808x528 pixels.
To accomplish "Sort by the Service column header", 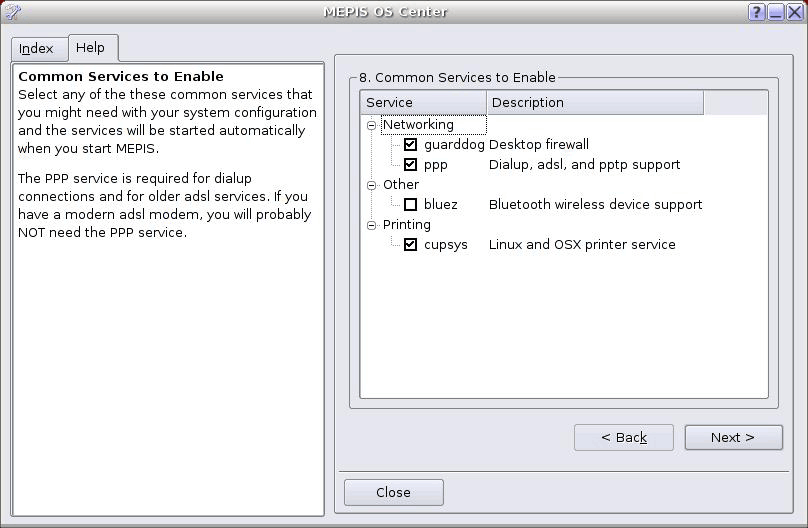I will (x=423, y=103).
